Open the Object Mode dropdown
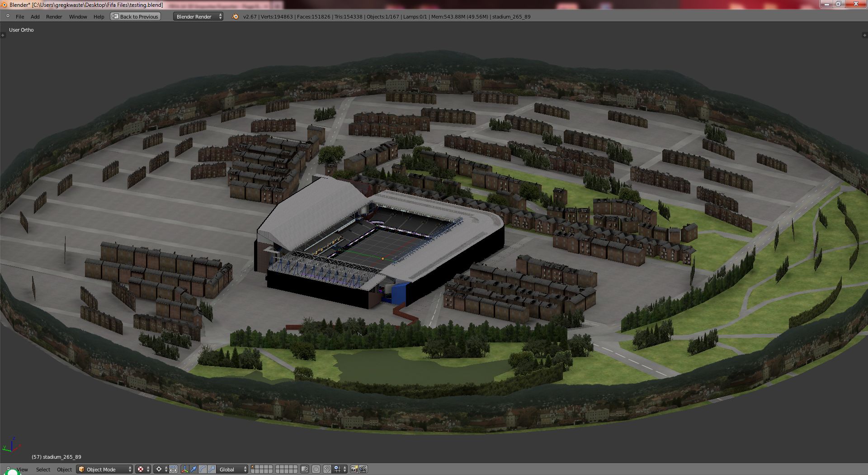 [x=105, y=470]
